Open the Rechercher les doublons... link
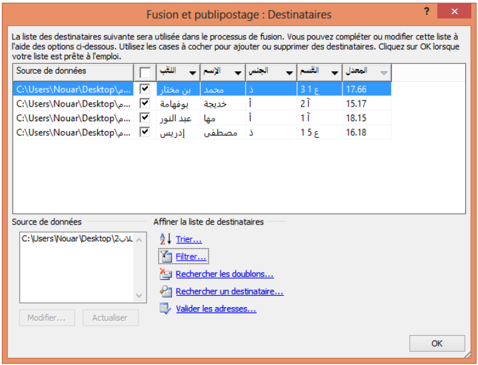478x365 pixels. [225, 274]
